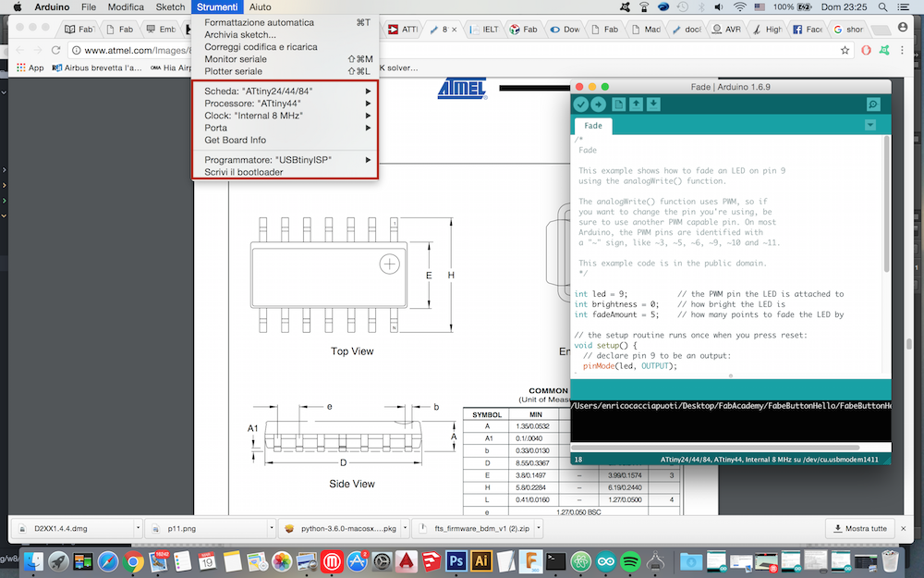924x578 pixels.
Task: Open the Chrome three-dot menu
Action: click(x=902, y=50)
